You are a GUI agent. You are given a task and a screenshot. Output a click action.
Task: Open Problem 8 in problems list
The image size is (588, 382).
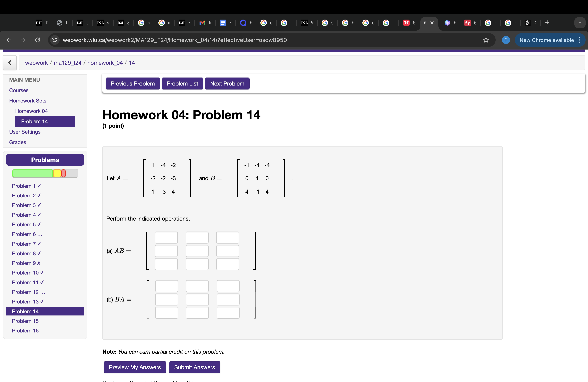tap(26, 253)
